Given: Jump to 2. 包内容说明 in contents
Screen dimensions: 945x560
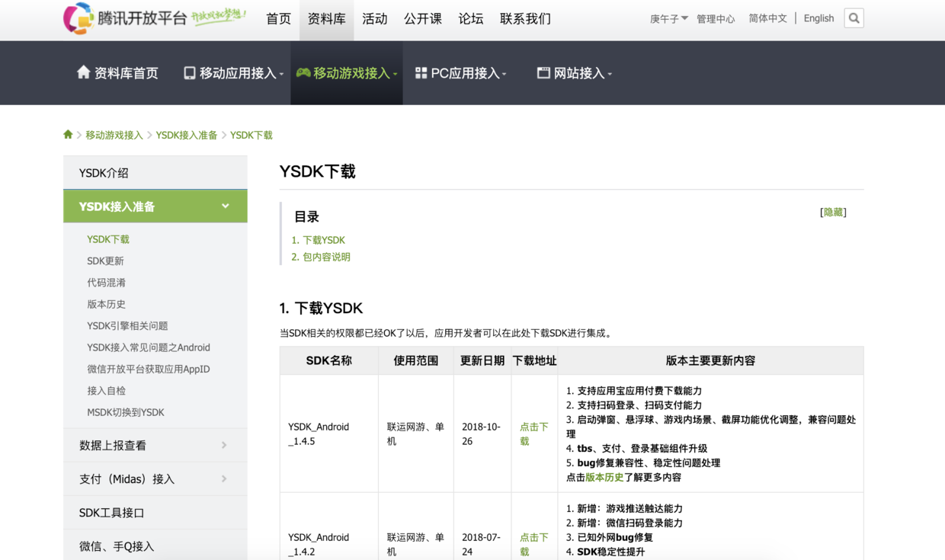Looking at the screenshot, I should coord(321,258).
